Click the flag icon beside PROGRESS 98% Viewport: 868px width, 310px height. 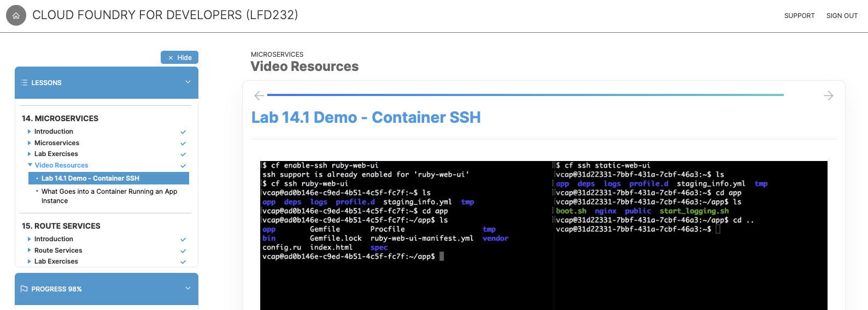[x=24, y=289]
